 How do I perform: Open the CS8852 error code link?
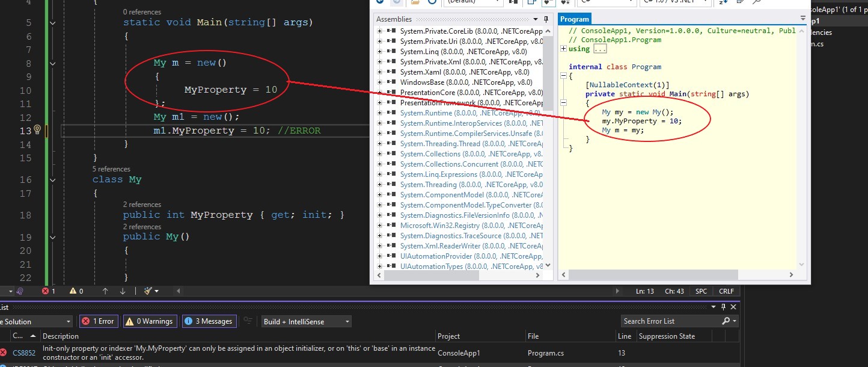coord(24,353)
